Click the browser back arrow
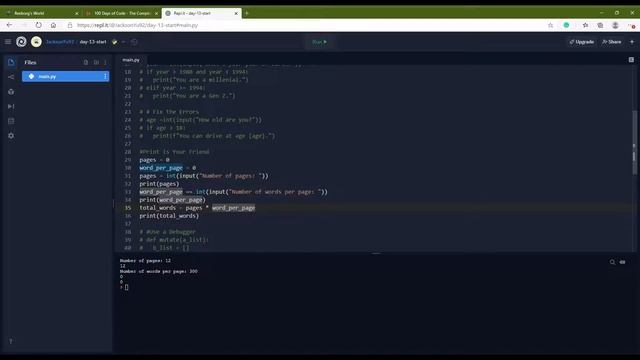The image size is (640, 360). click(x=9, y=25)
